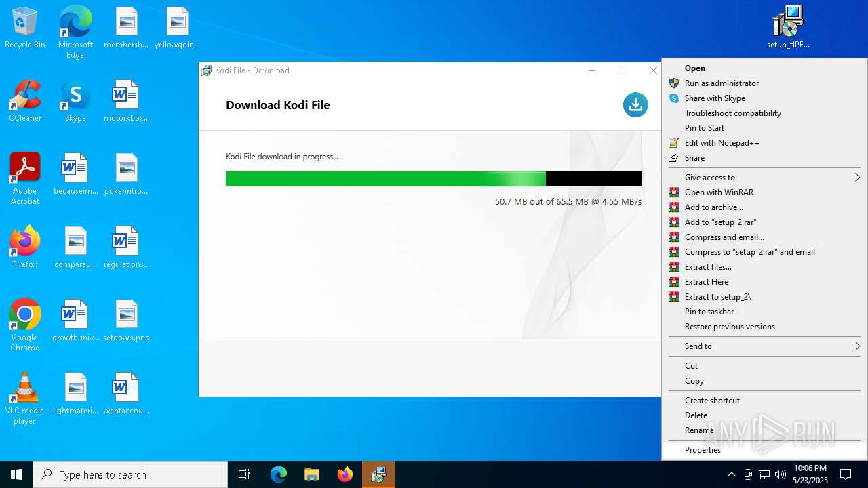Select Create shortcut
This screenshot has width=868, height=488.
(764, 401)
